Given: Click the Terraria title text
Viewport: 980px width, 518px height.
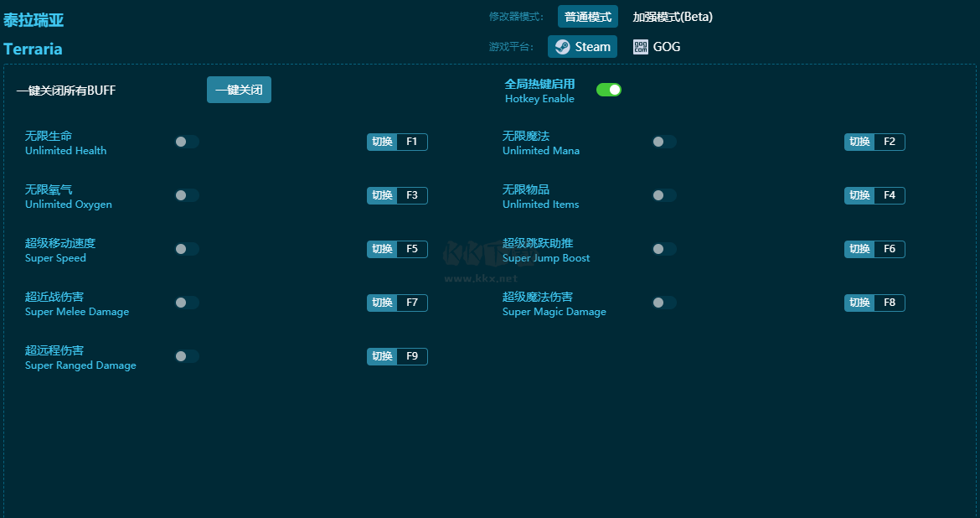Looking at the screenshot, I should (33, 49).
